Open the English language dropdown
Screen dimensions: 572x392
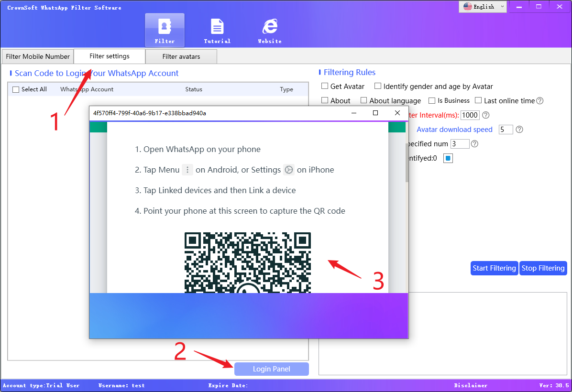483,7
